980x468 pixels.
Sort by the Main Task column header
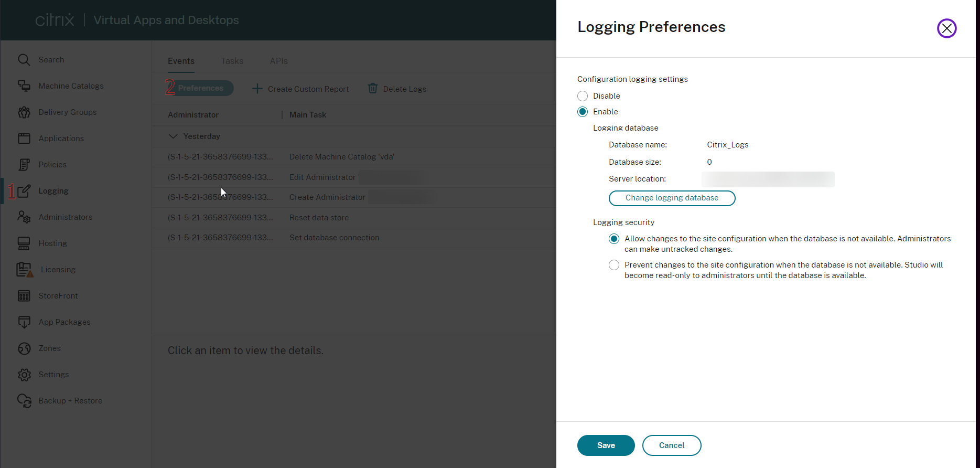(308, 115)
